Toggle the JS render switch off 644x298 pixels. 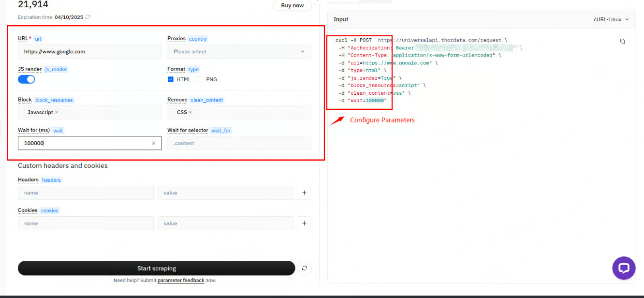click(x=27, y=79)
